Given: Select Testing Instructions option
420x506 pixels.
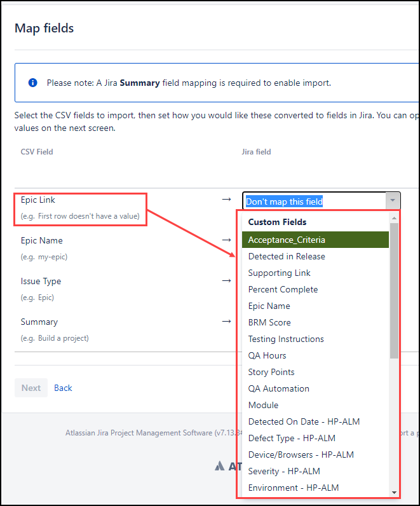Looking at the screenshot, I should pos(315,339).
